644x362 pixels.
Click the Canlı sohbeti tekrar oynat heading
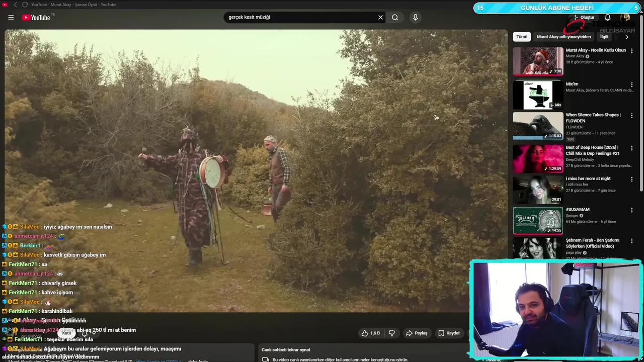(286, 350)
